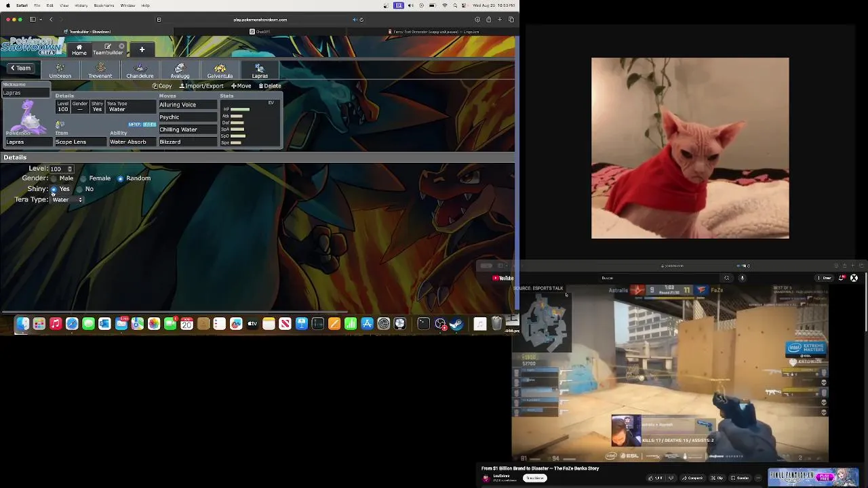The height and width of the screenshot is (488, 868).
Task: Select Trevenant in the team bar
Action: pos(100,70)
